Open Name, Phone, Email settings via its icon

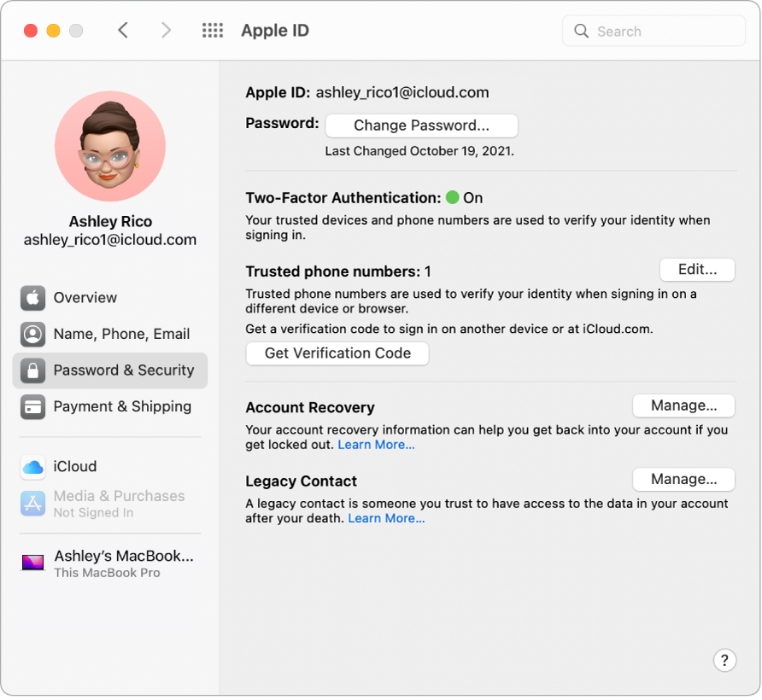tap(32, 335)
